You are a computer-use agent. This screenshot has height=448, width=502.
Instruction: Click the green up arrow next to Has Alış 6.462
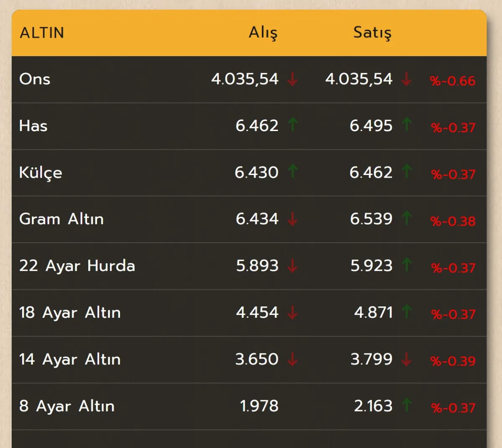point(292,125)
